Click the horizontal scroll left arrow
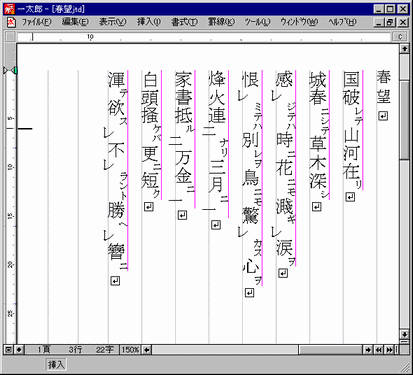Screen dimensions: 413x375 pyautogui.click(x=146, y=350)
